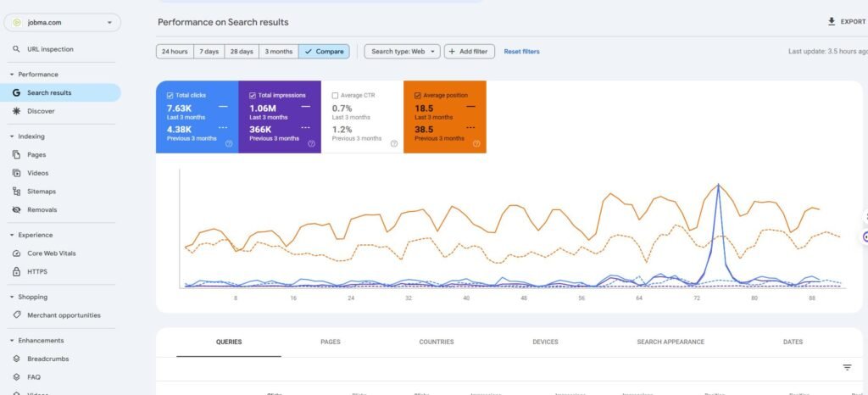
Task: Open the Sitemaps icon in sidebar
Action: point(16,192)
